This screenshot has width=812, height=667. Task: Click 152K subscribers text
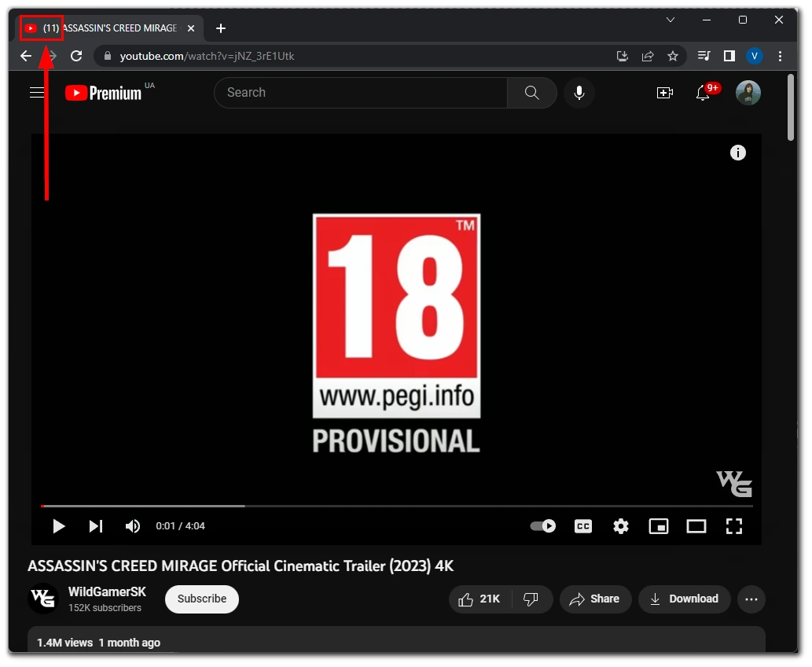click(x=105, y=608)
